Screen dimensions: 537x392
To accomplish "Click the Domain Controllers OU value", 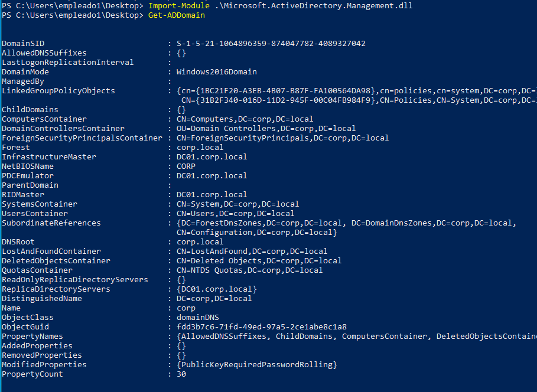I will (x=266, y=128).
